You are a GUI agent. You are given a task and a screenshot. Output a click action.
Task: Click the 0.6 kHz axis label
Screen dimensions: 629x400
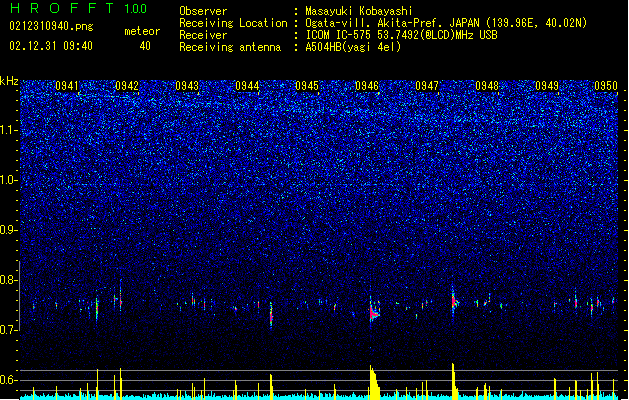tap(9, 380)
